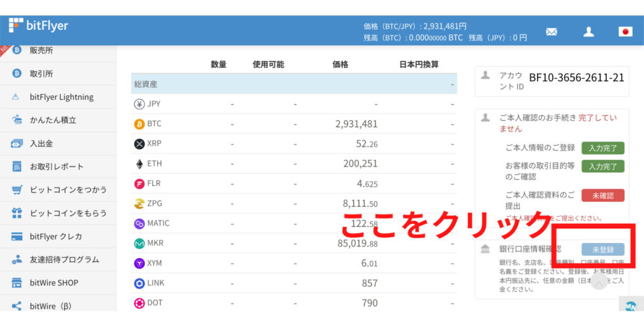Click the FLR coin icon
Screen dimensions: 644x322
[140, 184]
